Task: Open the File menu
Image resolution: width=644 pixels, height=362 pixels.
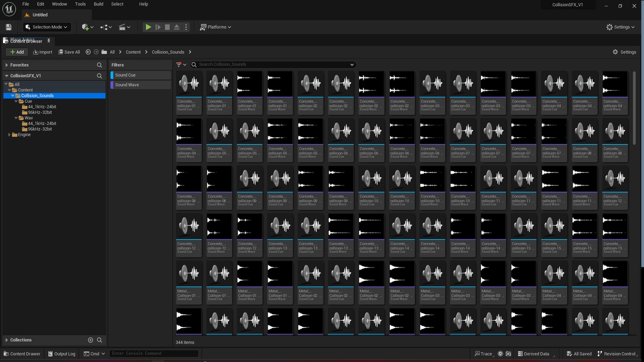Action: click(x=26, y=4)
